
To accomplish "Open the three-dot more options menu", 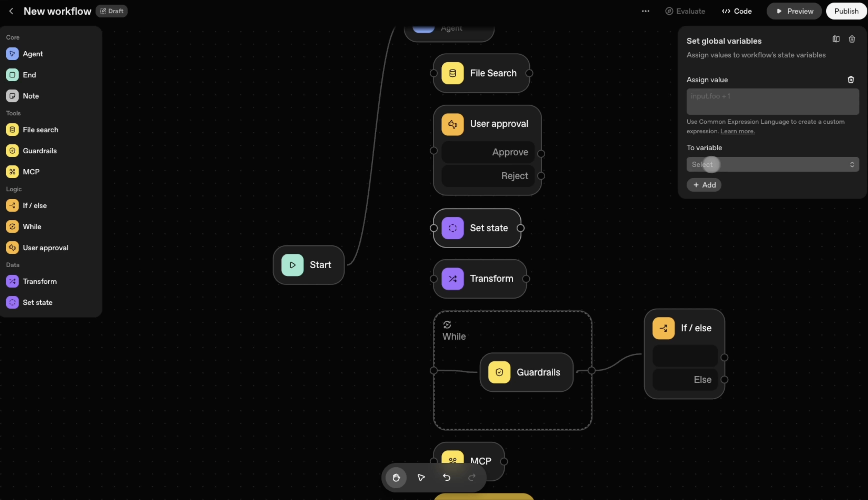I will (x=645, y=11).
